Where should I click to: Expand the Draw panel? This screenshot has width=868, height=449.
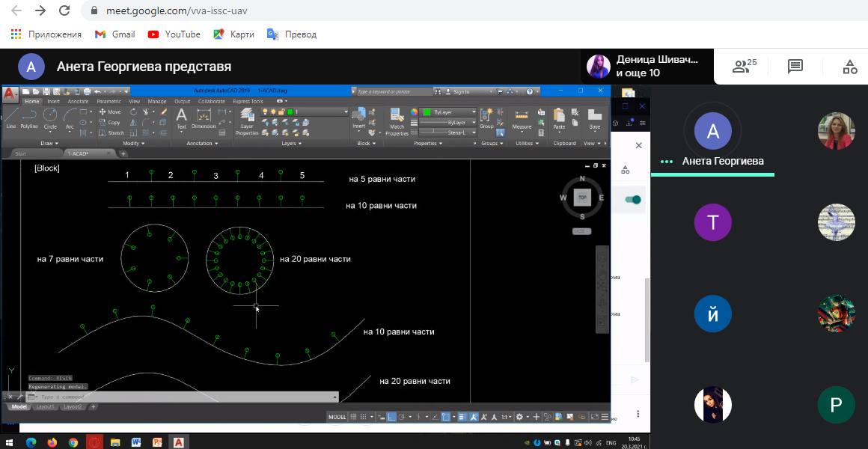pos(49,144)
